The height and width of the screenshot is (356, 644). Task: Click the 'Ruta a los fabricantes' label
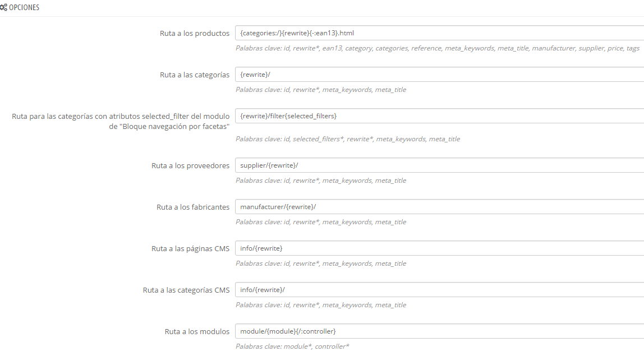tap(193, 207)
